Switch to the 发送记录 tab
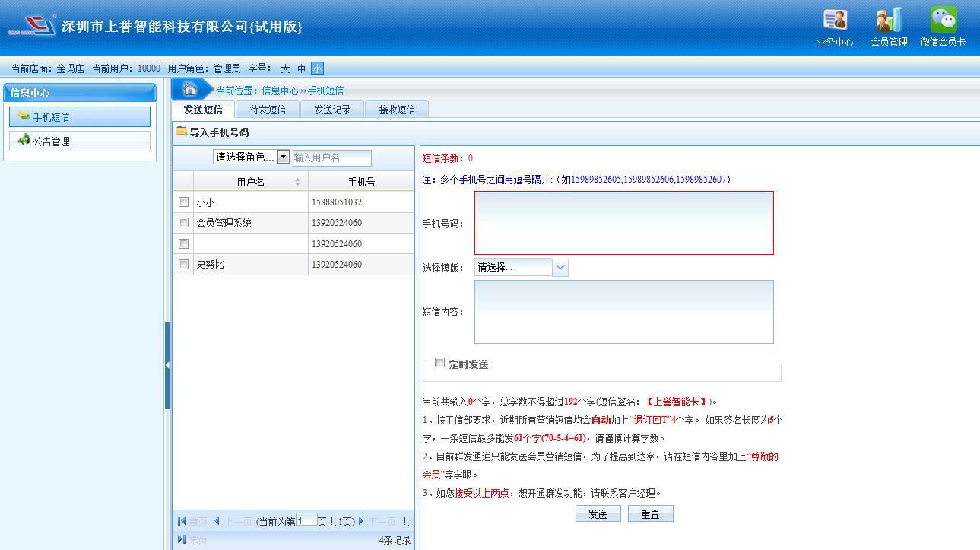 click(x=332, y=110)
